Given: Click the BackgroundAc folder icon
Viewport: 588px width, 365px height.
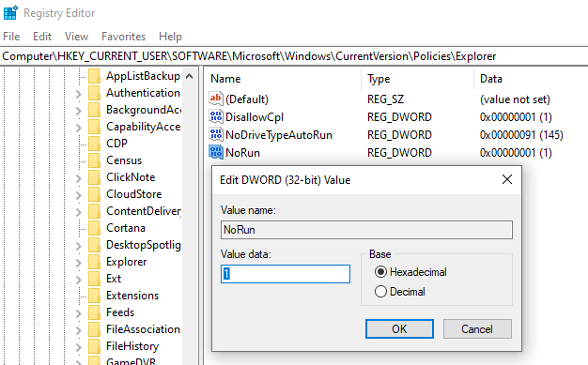Looking at the screenshot, I should coord(95,110).
